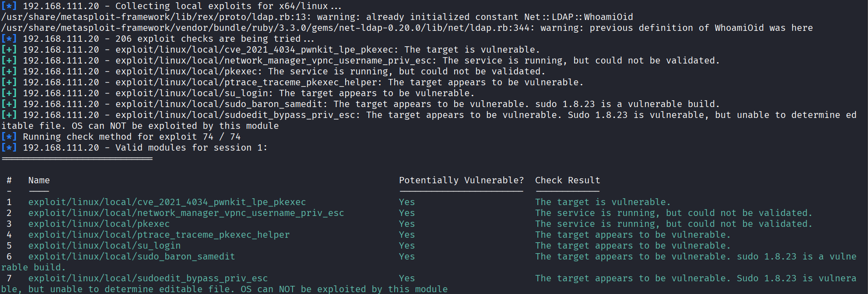
Task: Click the green [+] marker beside the pwnkit log line
Action: 9,49
